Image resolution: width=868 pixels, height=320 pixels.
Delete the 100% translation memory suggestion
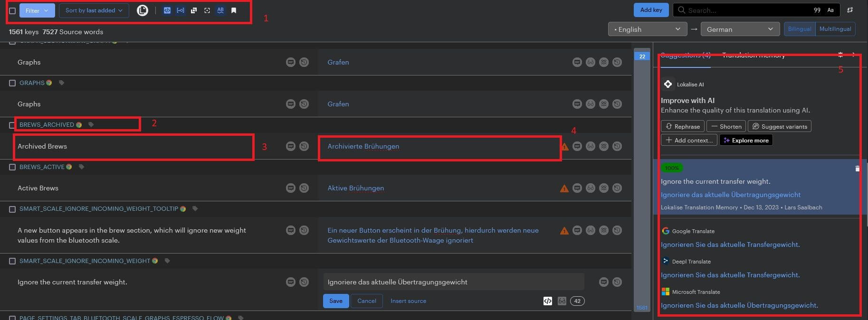click(857, 169)
